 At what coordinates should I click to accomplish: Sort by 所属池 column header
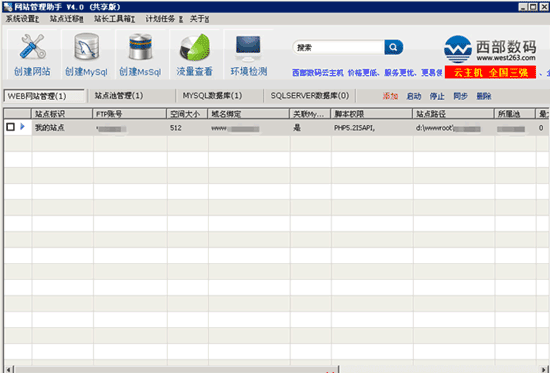[515, 114]
